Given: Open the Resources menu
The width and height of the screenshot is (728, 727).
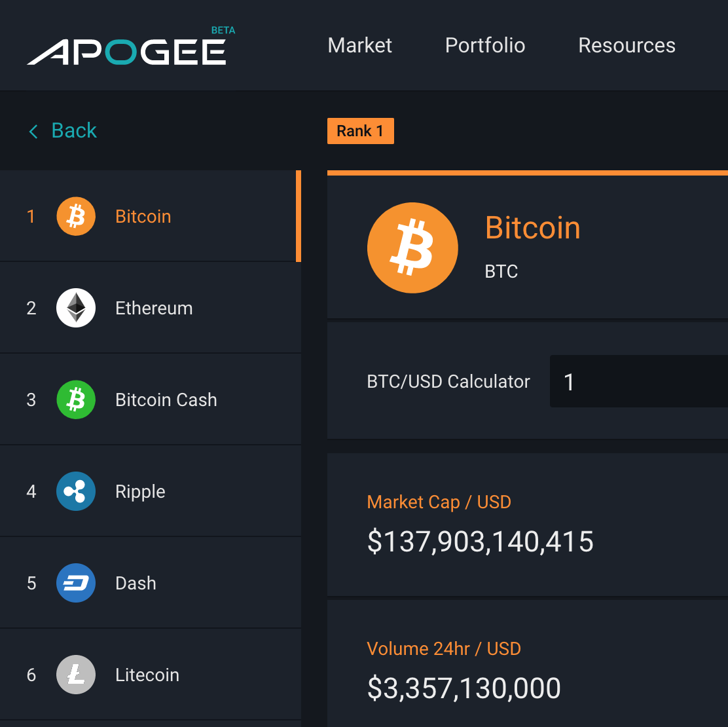Looking at the screenshot, I should point(627,45).
